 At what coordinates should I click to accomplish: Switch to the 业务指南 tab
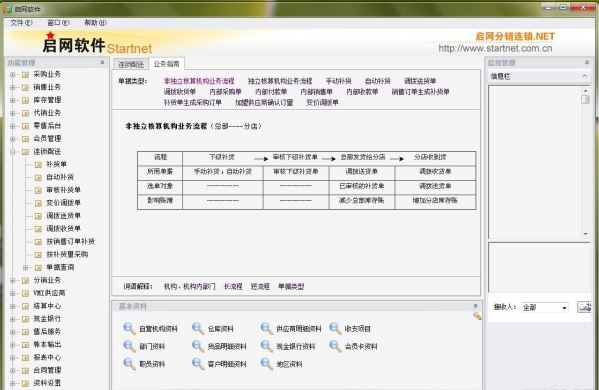click(x=167, y=63)
